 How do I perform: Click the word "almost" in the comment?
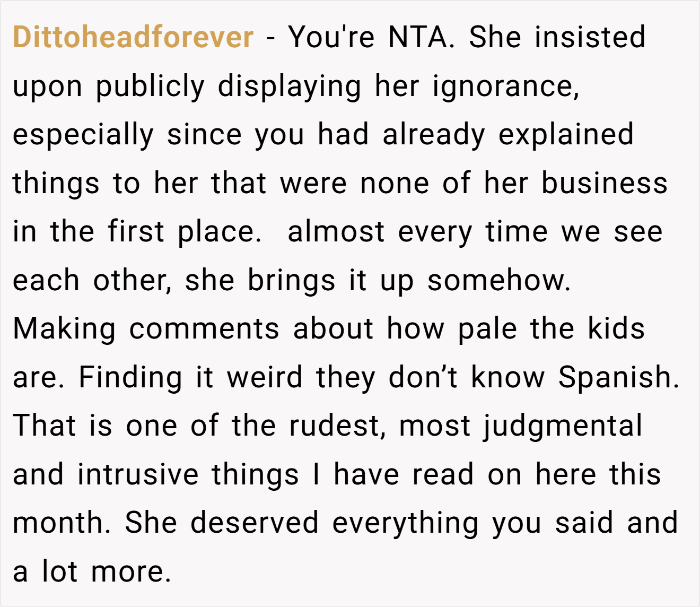point(336,232)
